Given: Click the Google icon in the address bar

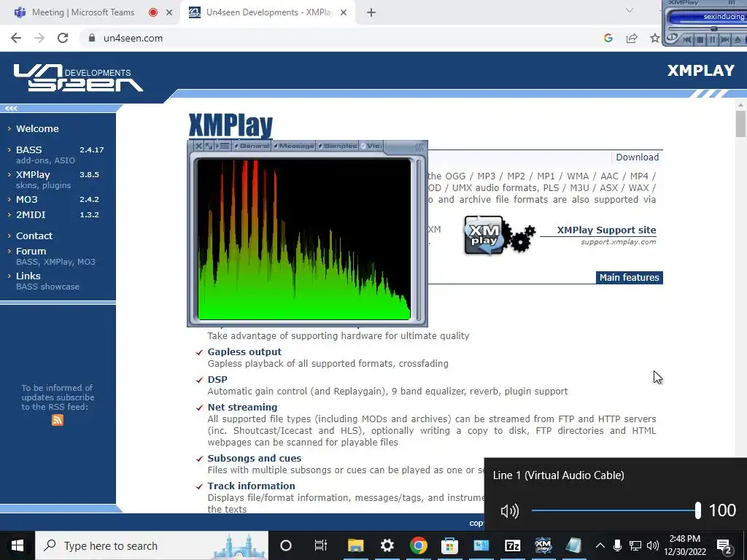Looking at the screenshot, I should point(608,38).
